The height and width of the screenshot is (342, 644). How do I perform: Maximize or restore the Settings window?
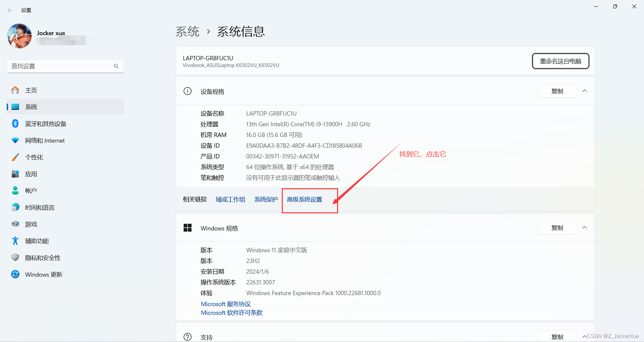(615, 6)
